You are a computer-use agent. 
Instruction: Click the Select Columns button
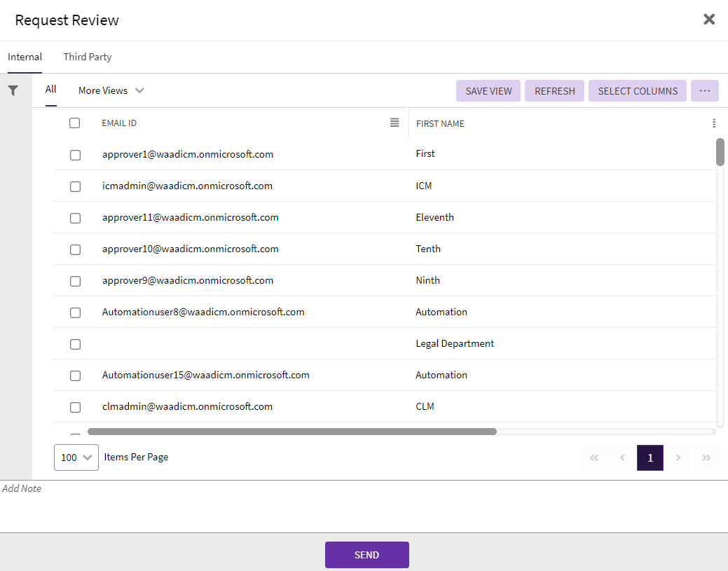[638, 91]
